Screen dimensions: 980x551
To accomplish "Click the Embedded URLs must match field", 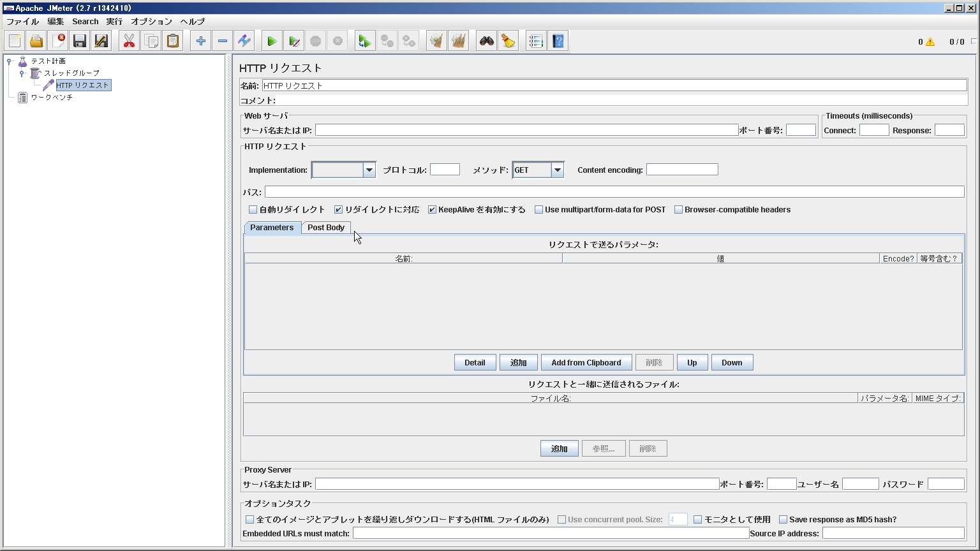I will coord(551,533).
